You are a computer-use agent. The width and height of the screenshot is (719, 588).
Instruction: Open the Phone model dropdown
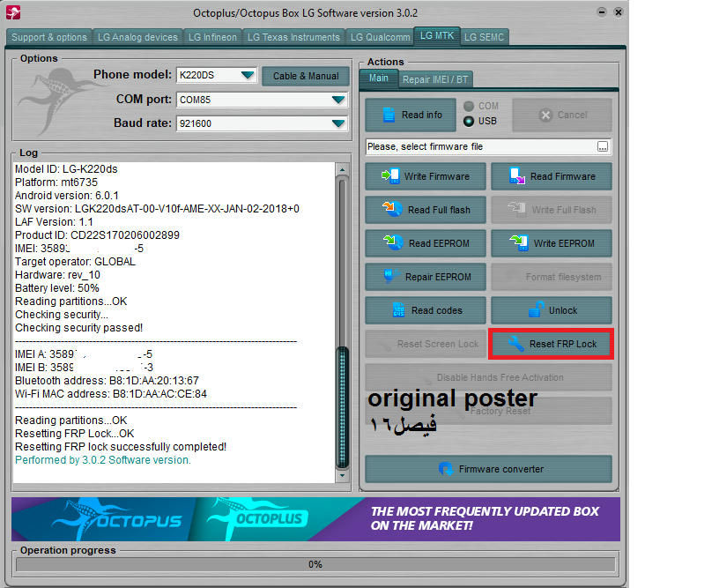tap(248, 75)
